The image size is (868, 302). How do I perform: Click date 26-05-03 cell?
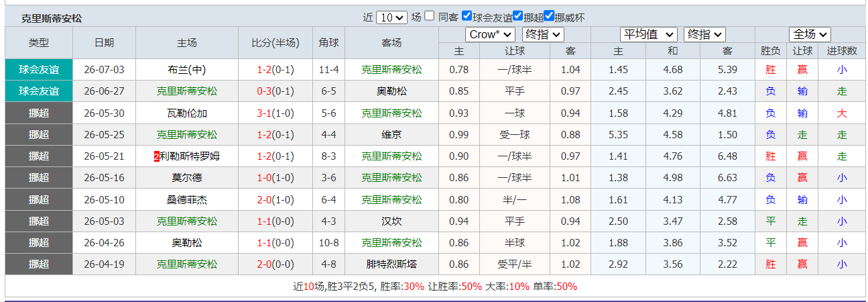[x=104, y=221]
